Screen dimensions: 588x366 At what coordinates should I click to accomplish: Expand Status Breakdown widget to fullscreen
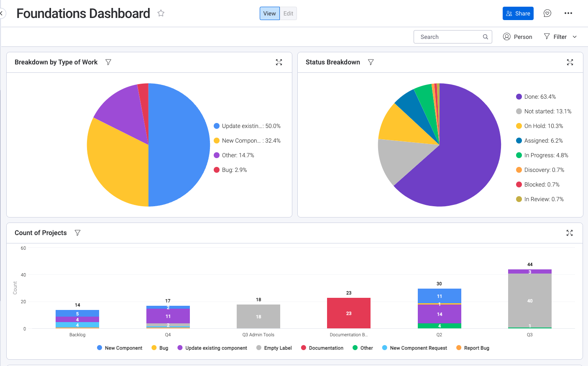tap(570, 62)
